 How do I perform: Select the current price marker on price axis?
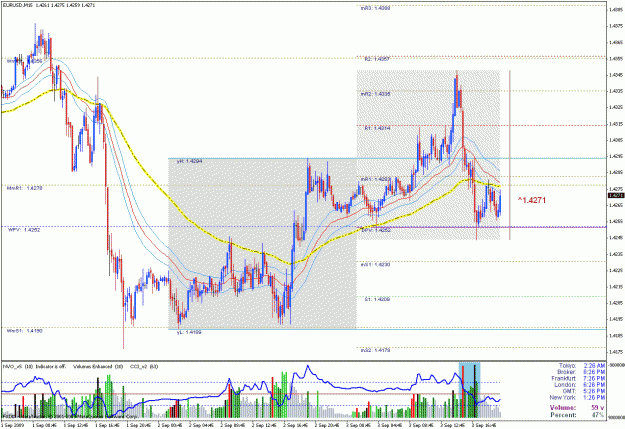pos(615,195)
